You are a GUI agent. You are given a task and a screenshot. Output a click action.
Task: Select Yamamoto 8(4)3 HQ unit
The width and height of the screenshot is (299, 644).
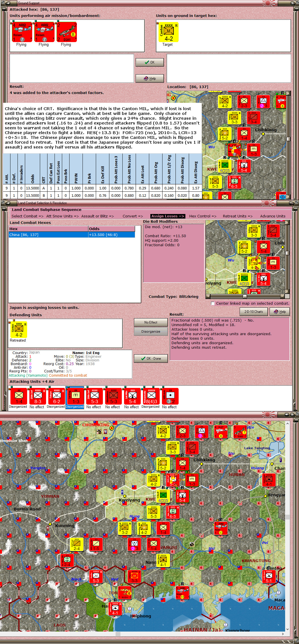pyautogui.click(x=151, y=396)
